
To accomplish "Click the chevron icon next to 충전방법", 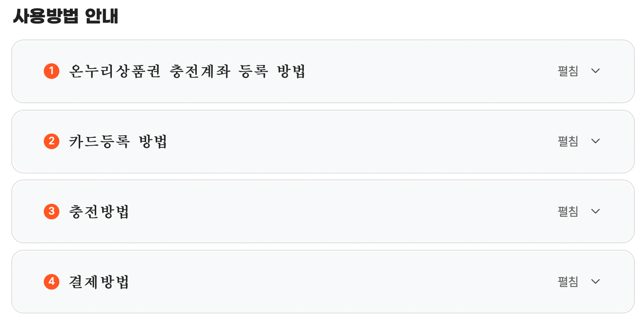I will [x=595, y=211].
